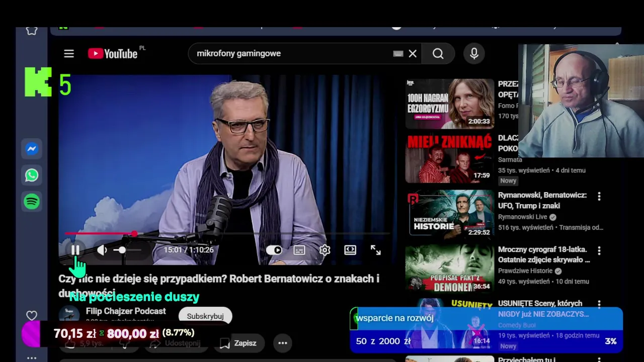Start voice search with the microphone
Screen dimensions: 644x362
pos(474,54)
